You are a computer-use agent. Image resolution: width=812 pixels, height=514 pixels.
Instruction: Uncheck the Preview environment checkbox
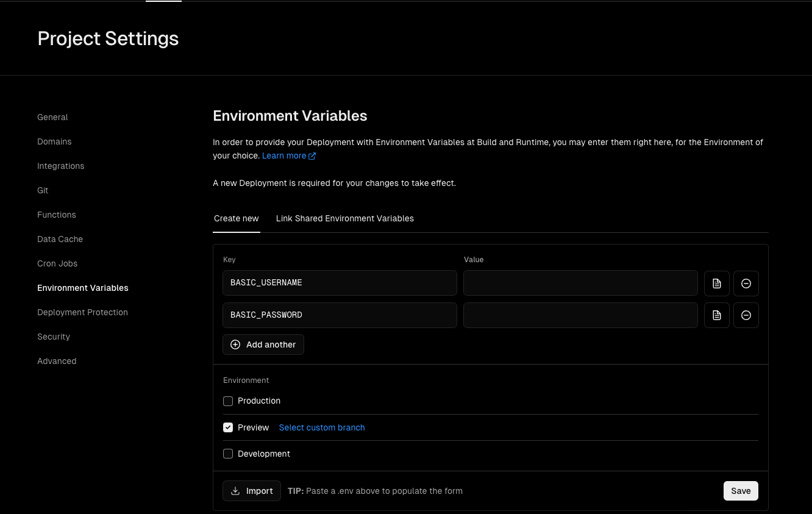[x=228, y=427]
